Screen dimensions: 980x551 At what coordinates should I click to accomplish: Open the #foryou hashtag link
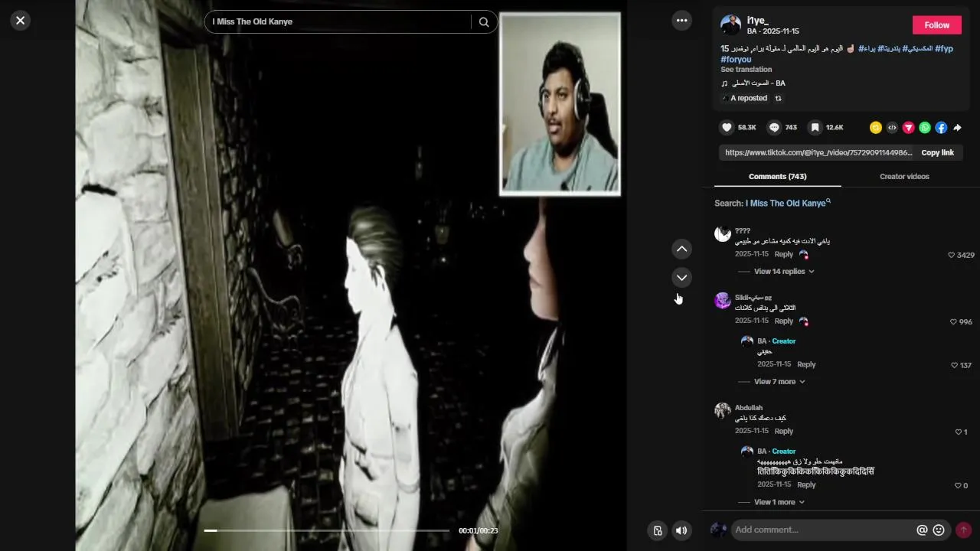coord(736,60)
